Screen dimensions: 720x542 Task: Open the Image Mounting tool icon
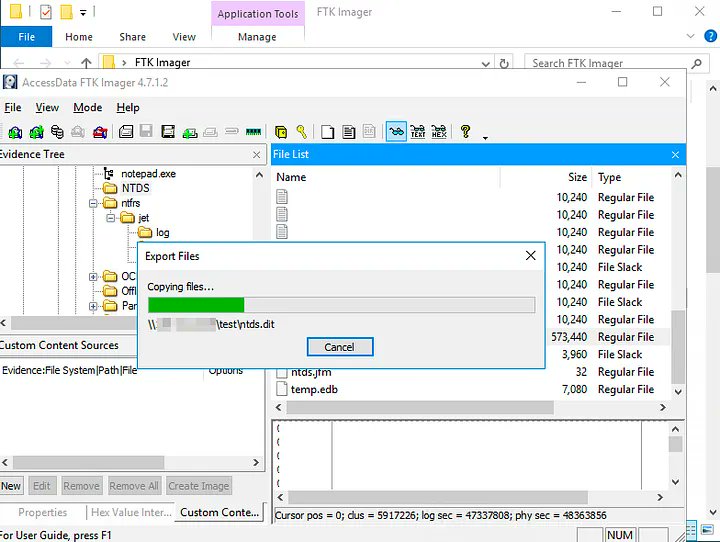pos(57,132)
